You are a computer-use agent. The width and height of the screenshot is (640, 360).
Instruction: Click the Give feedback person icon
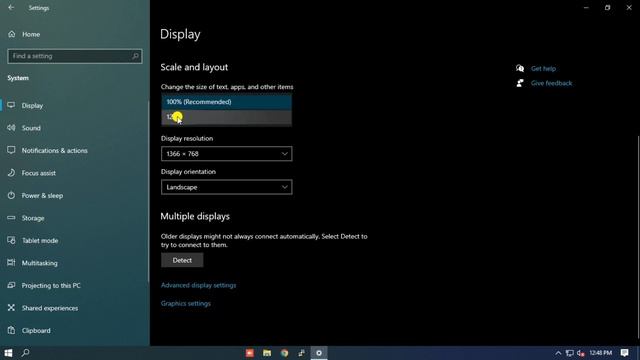(x=520, y=83)
